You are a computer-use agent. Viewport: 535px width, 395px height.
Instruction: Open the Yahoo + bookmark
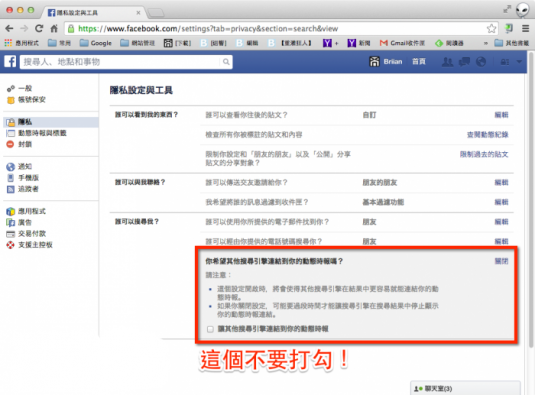click(x=331, y=43)
